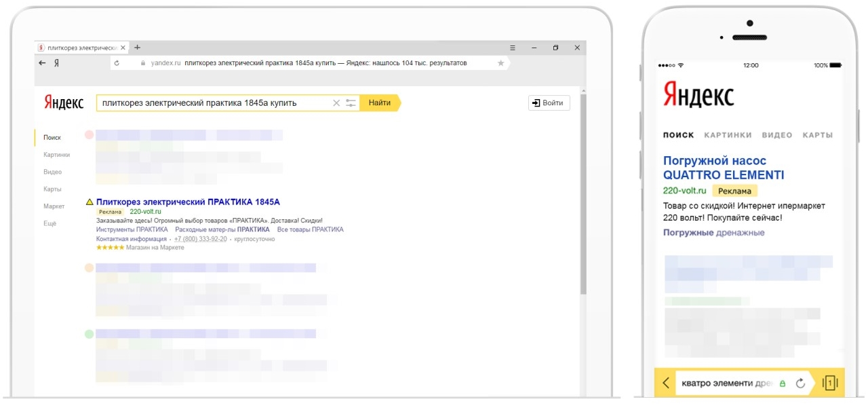Switch to Картинки in desktop sidebar
Screen dimensions: 868x406
click(x=57, y=155)
